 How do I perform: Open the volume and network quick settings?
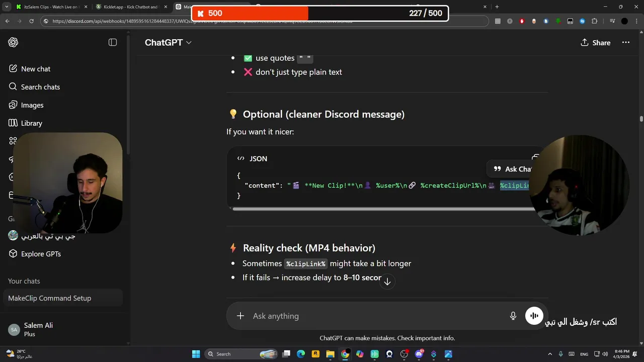point(601,354)
